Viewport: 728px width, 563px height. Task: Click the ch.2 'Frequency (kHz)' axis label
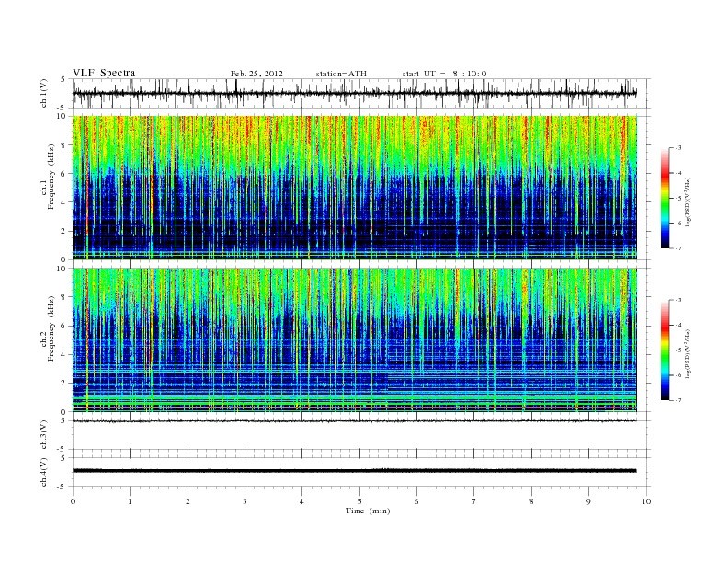tap(51, 327)
